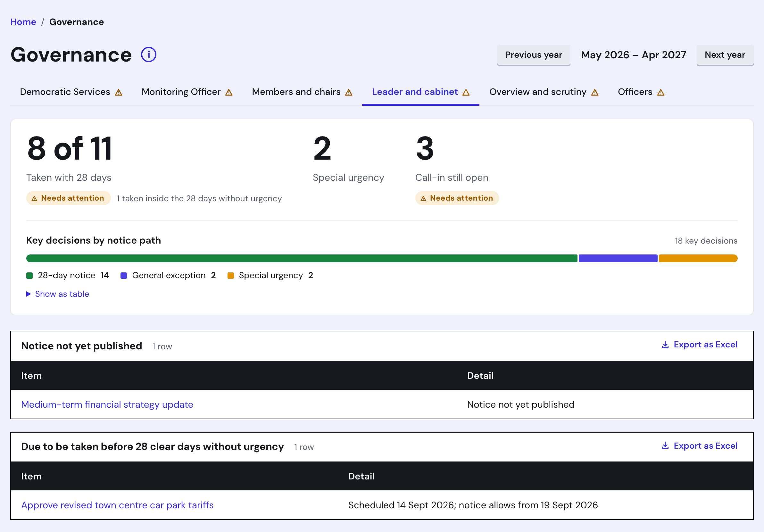Viewport: 764px width, 532px height.
Task: Open the Democratic Services tab
Action: [71, 92]
